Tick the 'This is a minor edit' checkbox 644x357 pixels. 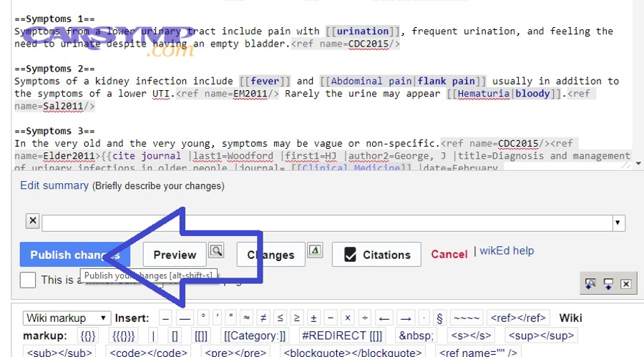coord(27,280)
